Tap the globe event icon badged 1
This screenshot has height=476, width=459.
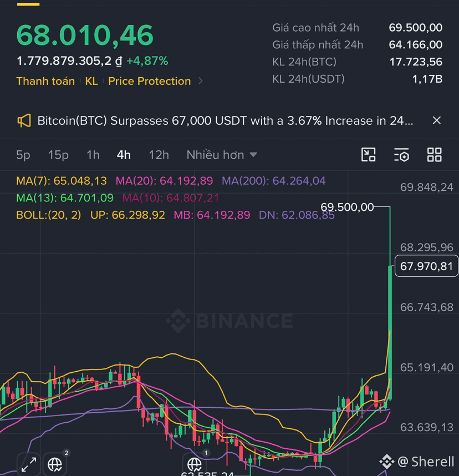pos(194,464)
